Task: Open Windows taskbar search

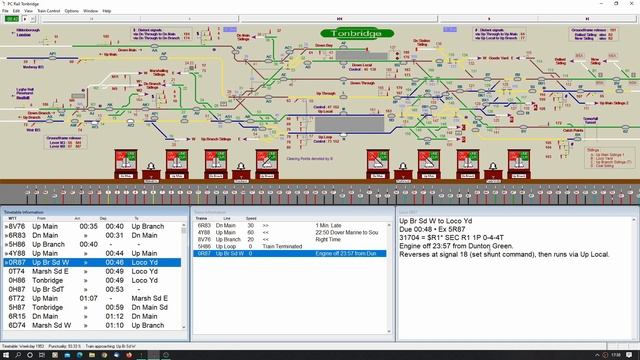Action: pyautogui.click(x=18, y=355)
